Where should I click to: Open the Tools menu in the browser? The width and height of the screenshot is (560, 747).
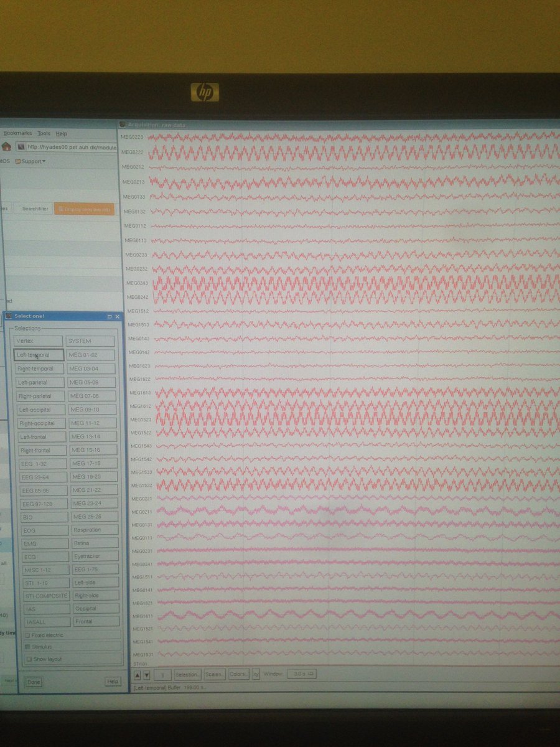coord(44,133)
